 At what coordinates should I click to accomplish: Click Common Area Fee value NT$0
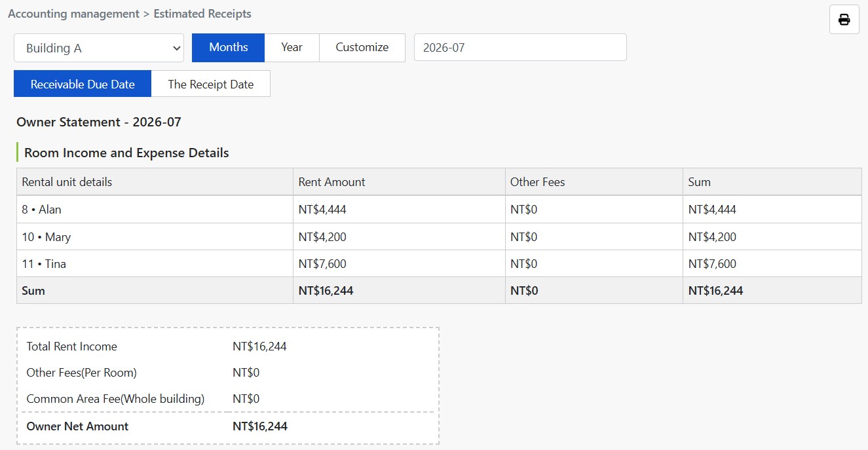(x=246, y=399)
